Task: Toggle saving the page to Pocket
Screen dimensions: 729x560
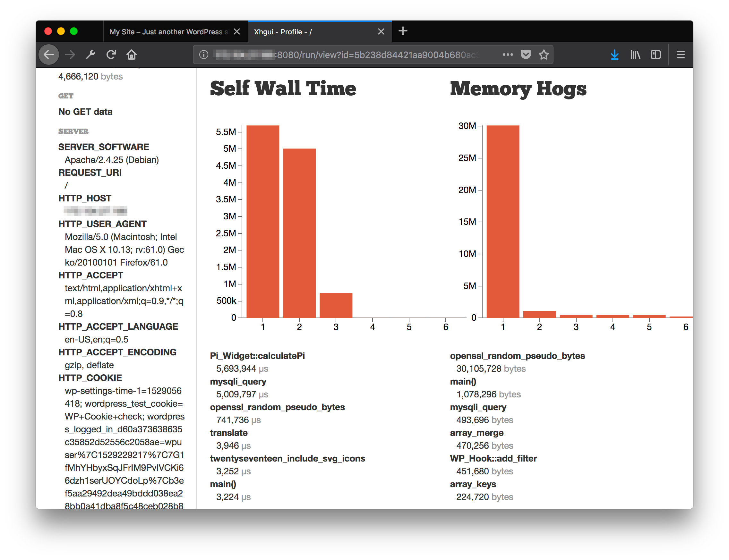Action: tap(526, 54)
